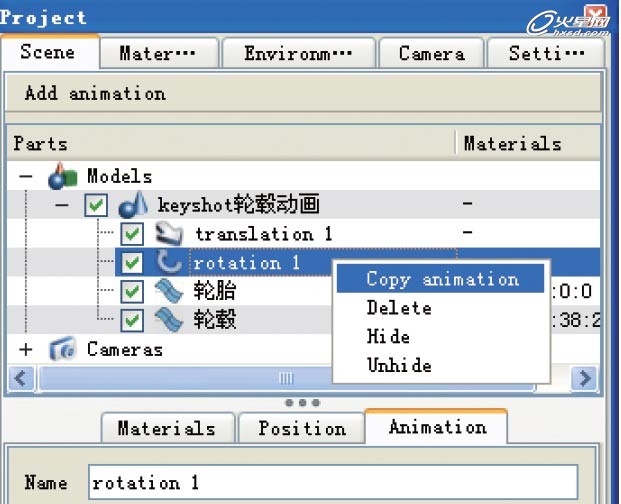621x504 pixels.
Task: Select the keyshot轮毂动画 row label
Action: click(x=238, y=205)
